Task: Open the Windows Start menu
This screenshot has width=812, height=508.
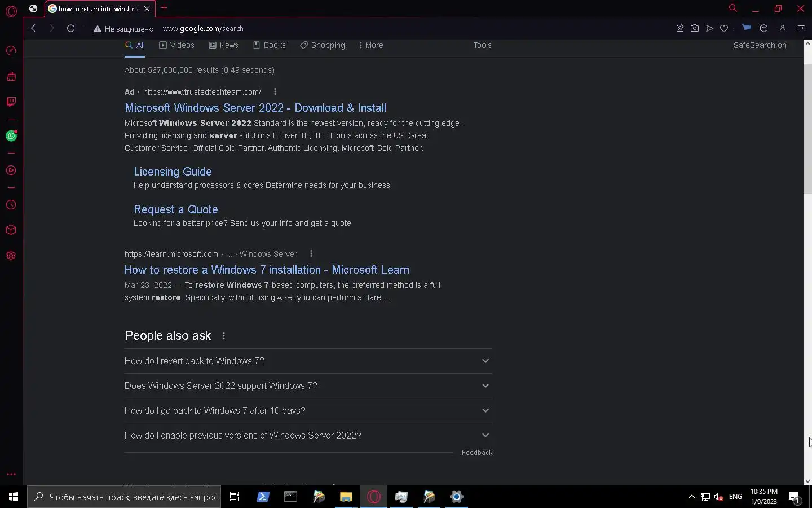Action: tap(14, 497)
